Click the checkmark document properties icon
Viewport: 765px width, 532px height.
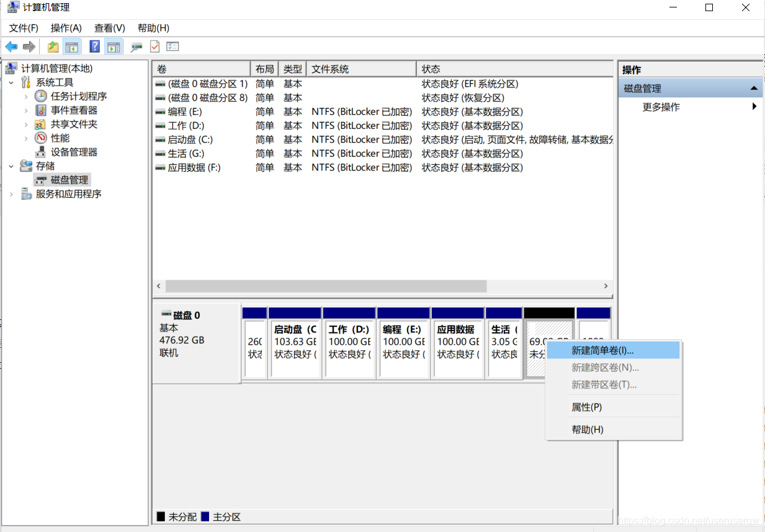tap(154, 47)
